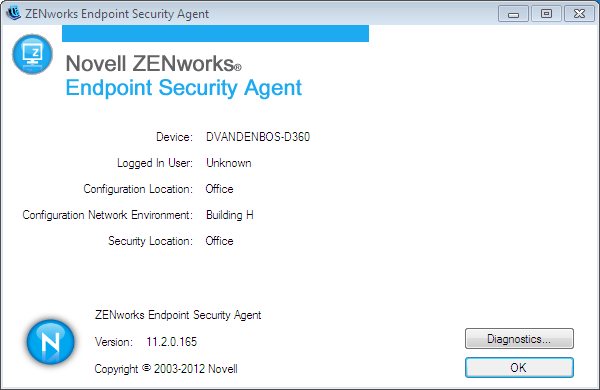Click the Endpoint Security Agent blue heading
Screen dimensions: 600x390
click(x=184, y=88)
